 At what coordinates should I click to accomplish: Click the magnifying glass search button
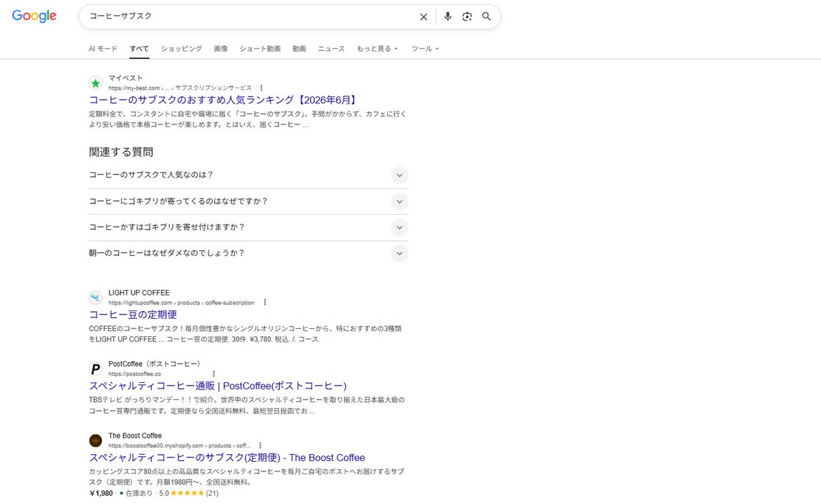click(486, 16)
